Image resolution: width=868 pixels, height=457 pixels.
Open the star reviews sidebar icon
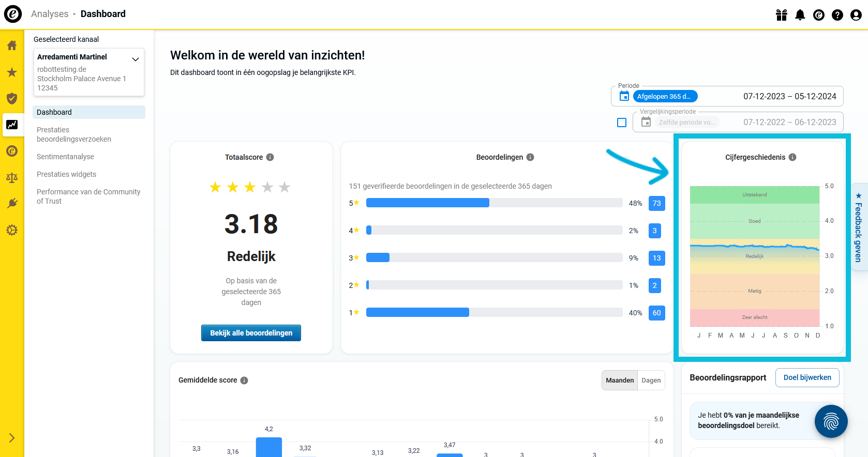click(x=12, y=72)
